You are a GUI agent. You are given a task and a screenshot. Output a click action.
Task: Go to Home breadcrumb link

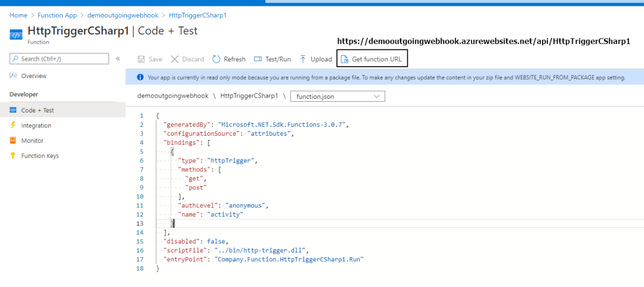[x=18, y=15]
